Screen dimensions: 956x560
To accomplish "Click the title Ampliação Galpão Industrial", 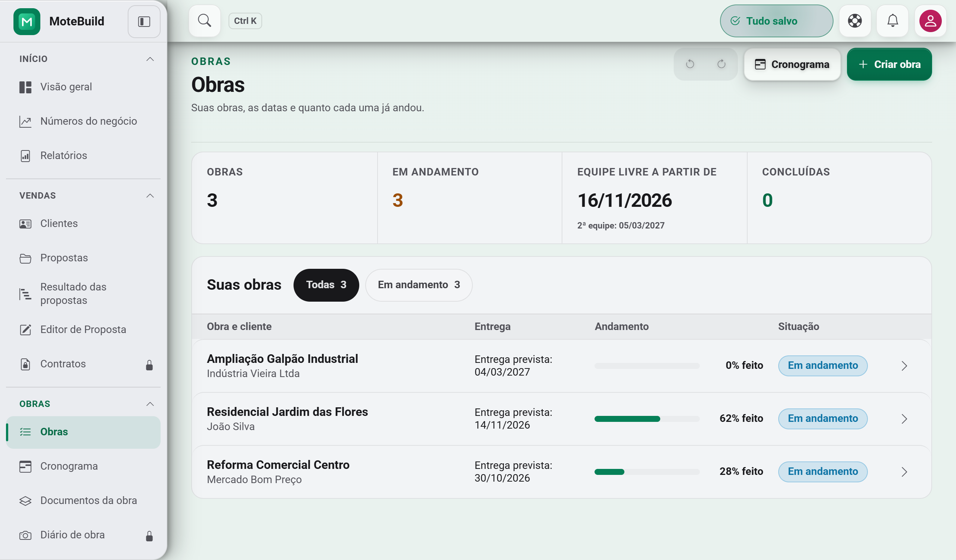I will tap(282, 359).
